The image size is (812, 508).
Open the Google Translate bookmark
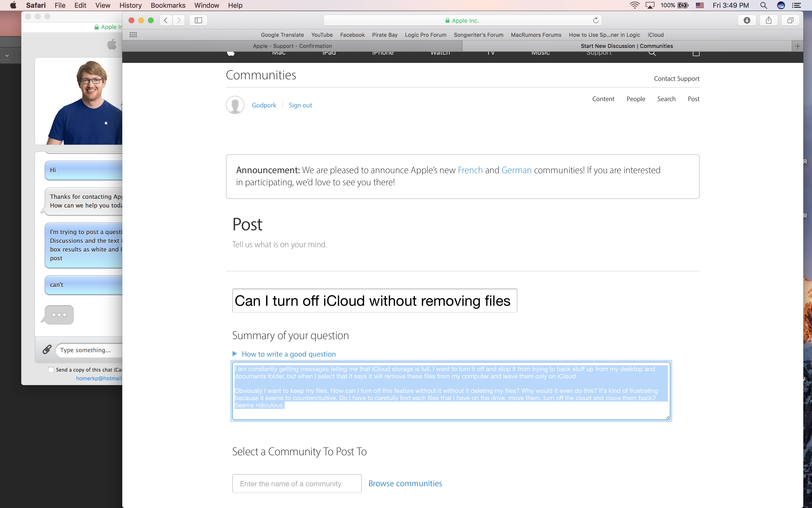click(x=282, y=35)
